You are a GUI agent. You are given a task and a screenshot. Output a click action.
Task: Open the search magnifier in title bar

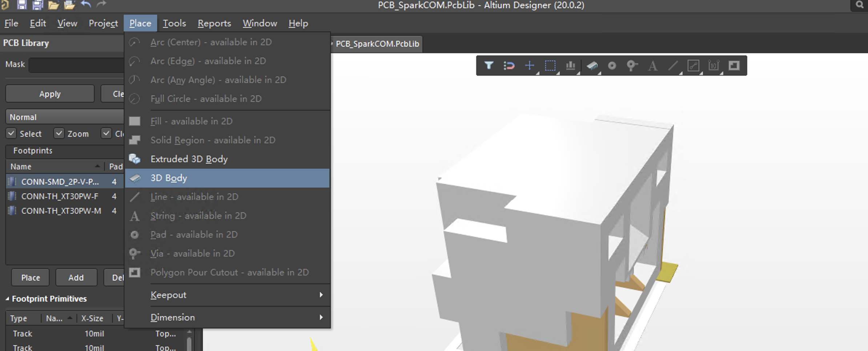(x=859, y=5)
